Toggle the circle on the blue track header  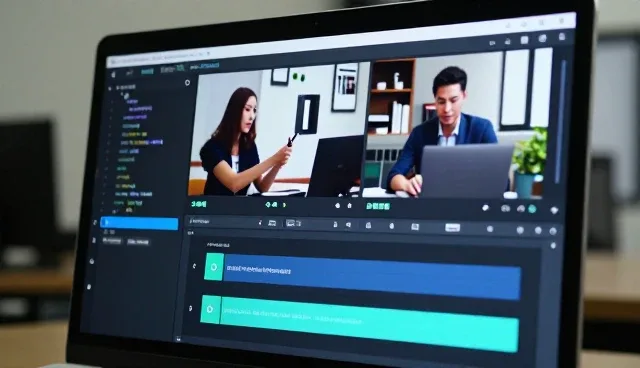[213, 267]
